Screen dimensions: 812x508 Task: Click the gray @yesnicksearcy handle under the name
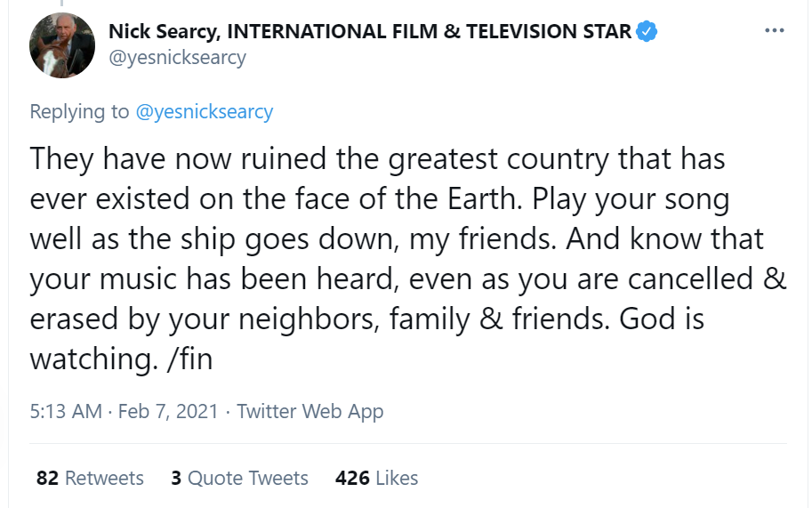177,58
